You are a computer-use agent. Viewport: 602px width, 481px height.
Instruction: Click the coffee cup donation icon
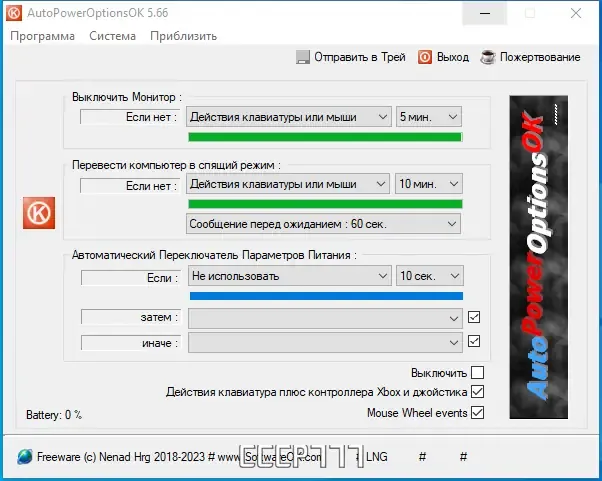[488, 57]
